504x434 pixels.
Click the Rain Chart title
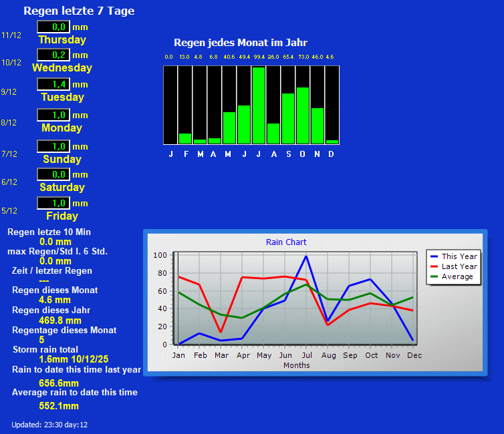(286, 242)
